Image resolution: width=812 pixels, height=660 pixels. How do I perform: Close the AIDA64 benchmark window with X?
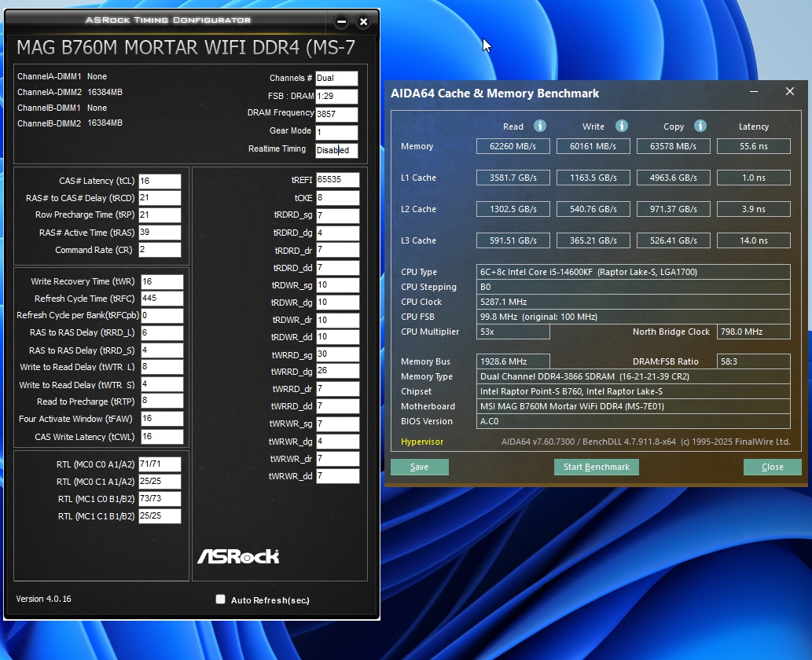tap(790, 92)
